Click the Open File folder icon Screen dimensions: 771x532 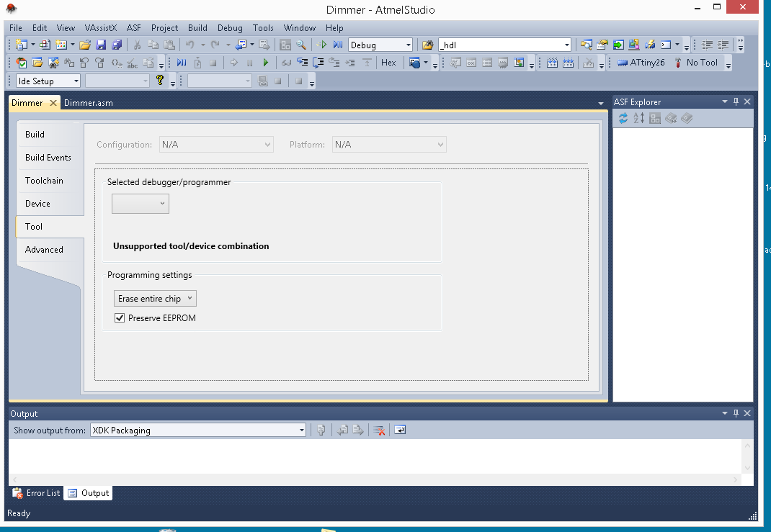click(x=85, y=45)
